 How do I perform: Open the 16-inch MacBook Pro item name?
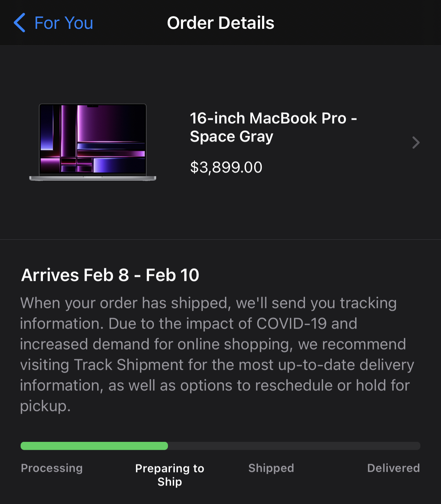pyautogui.click(x=268, y=118)
